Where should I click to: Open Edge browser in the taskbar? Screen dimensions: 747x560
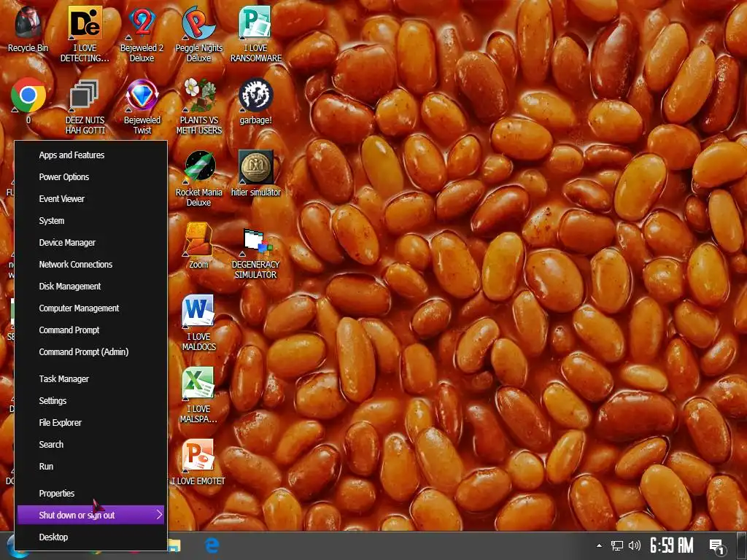(212, 545)
